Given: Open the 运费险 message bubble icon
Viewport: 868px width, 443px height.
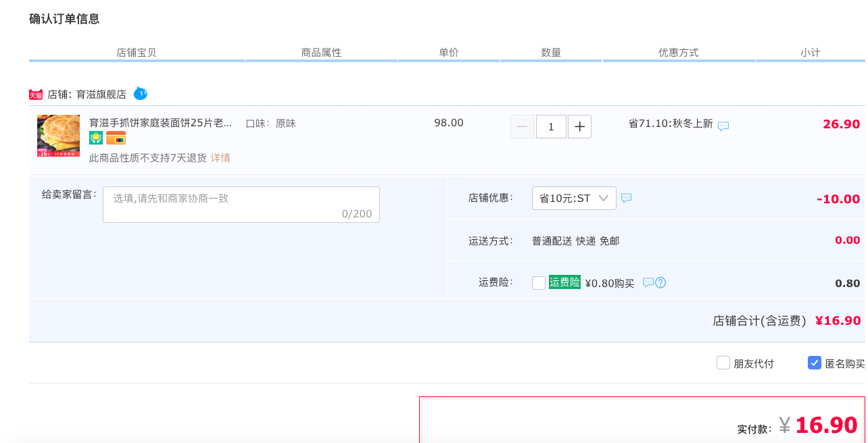Looking at the screenshot, I should pos(648,282).
